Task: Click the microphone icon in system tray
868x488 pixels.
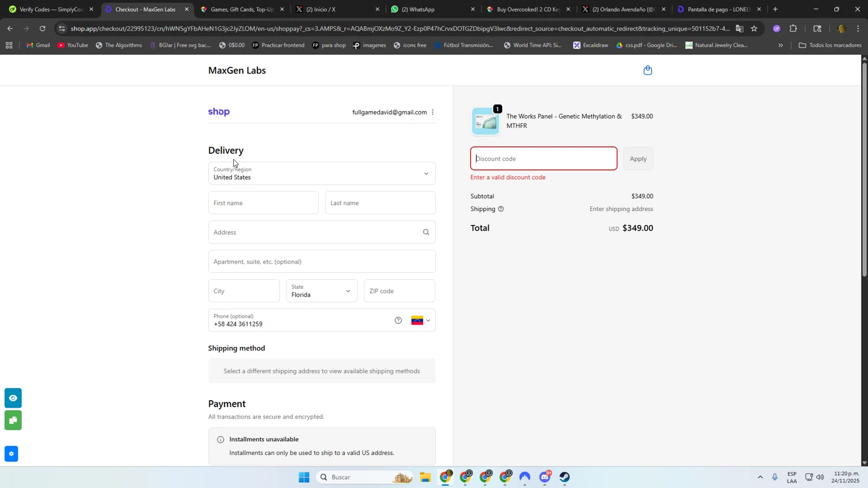Action: [x=775, y=477]
